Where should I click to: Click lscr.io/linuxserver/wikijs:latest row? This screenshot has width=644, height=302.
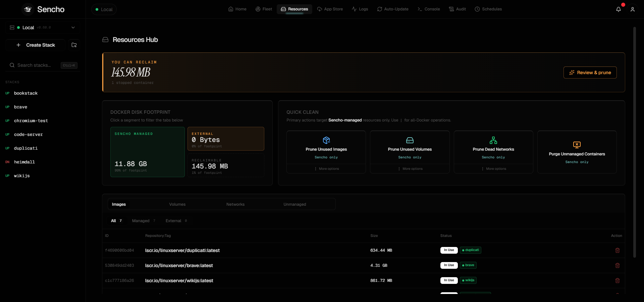364,281
